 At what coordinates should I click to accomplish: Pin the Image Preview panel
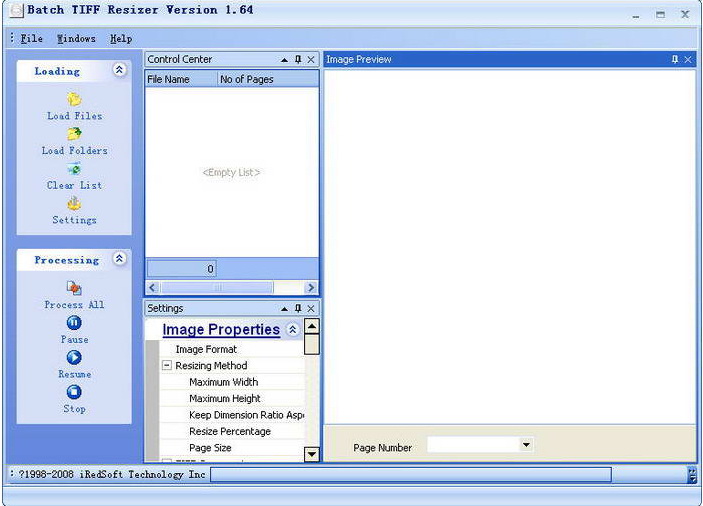(x=675, y=59)
